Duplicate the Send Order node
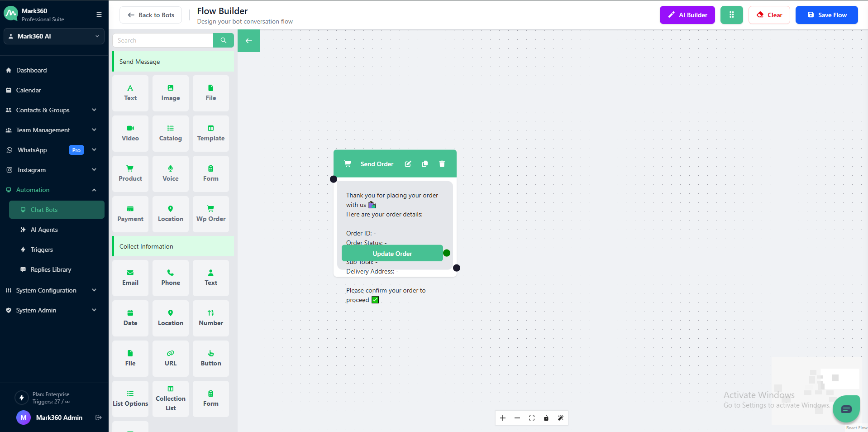 [424, 164]
